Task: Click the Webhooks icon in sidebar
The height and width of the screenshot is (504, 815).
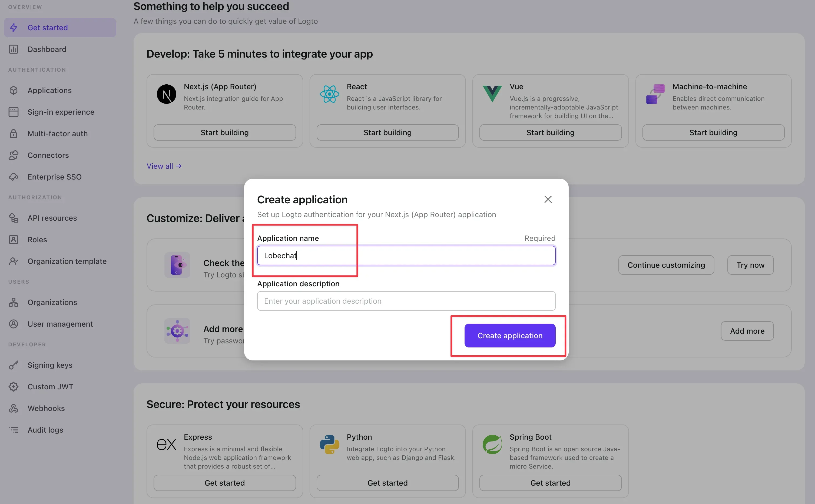Action: [14, 408]
